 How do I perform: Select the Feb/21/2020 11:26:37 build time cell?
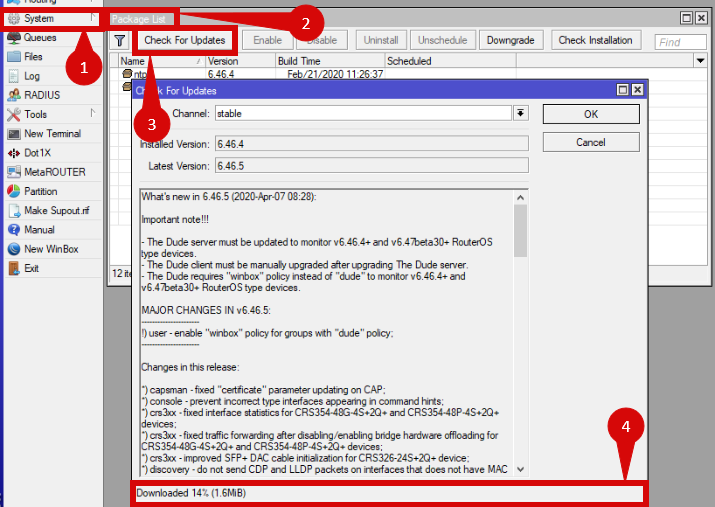(335, 74)
